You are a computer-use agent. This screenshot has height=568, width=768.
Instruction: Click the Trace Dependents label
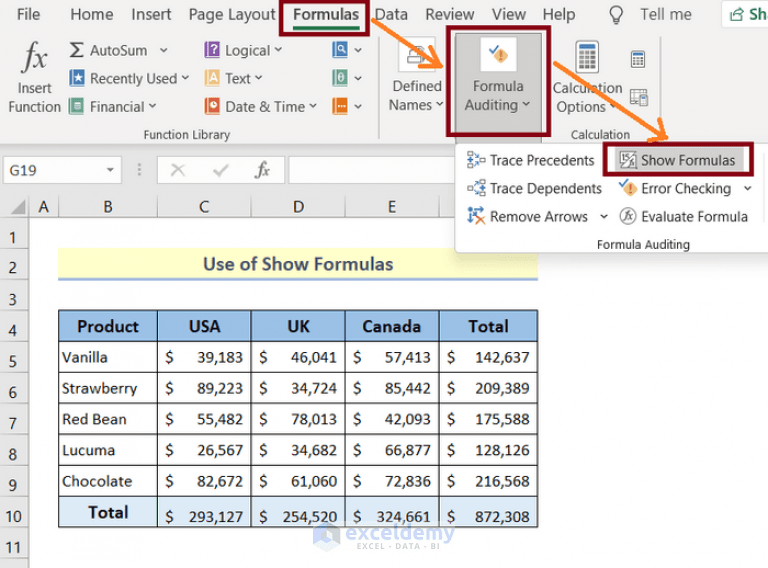tap(546, 189)
